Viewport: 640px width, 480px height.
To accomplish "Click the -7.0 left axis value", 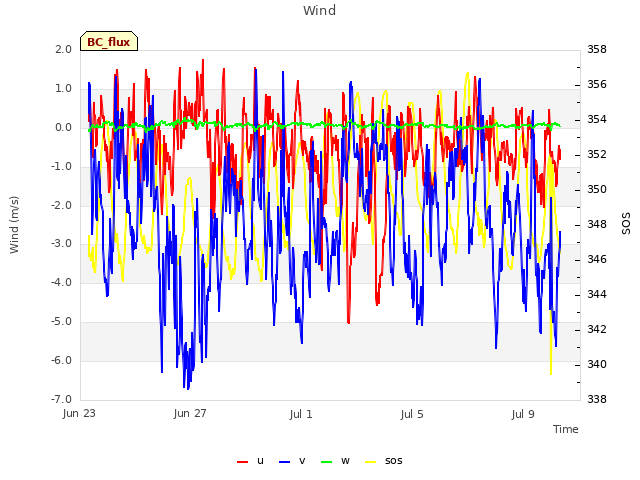I will point(61,399).
